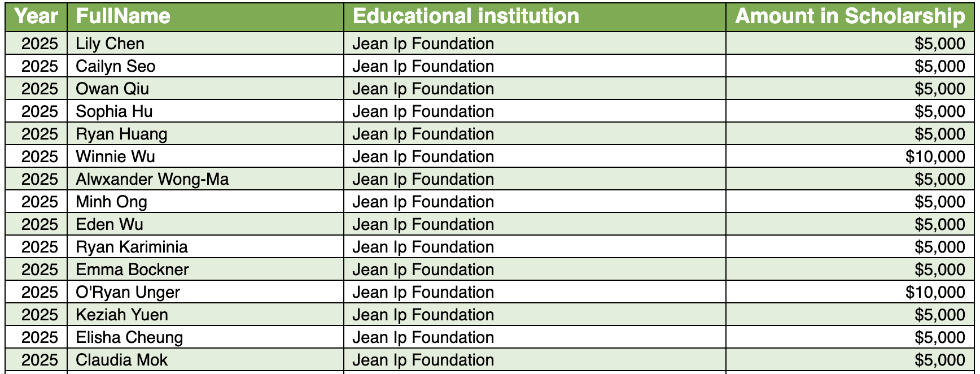Screen dimensions: 980x374
Task: Click the Owan Qiu cell
Action: coord(112,89)
